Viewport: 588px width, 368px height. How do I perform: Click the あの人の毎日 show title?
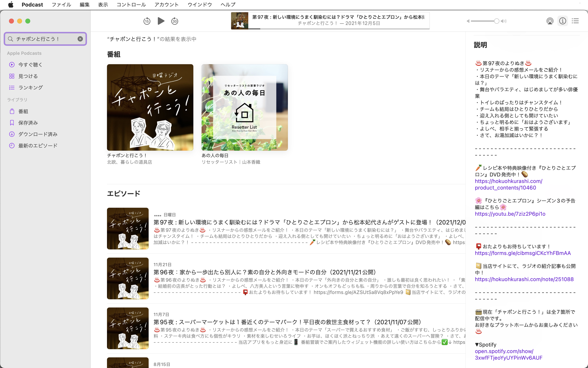pyautogui.click(x=215, y=156)
